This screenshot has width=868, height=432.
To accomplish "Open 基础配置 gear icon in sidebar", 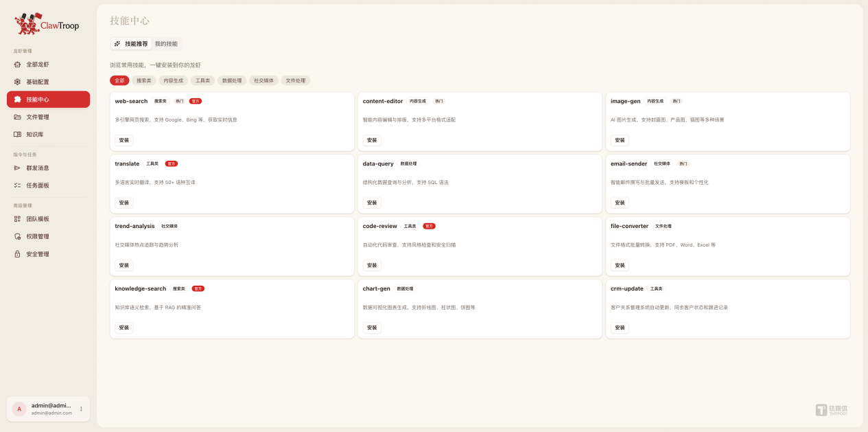I will 17,82.
